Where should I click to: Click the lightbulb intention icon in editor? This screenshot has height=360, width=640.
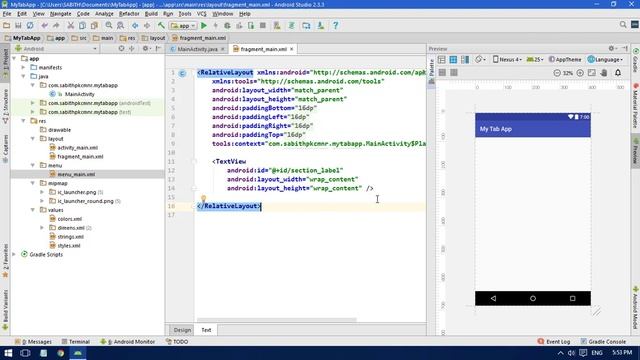click(203, 199)
